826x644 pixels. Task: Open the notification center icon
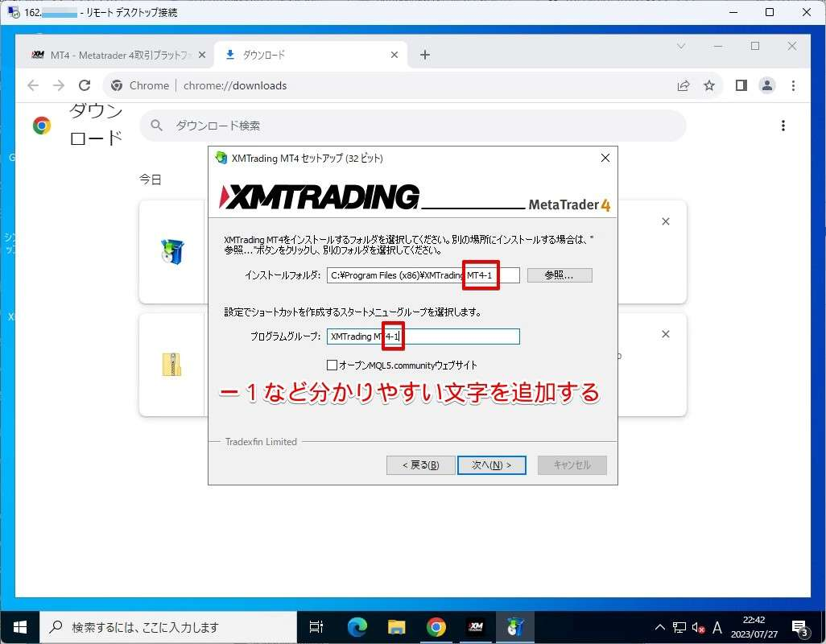pyautogui.click(x=801, y=627)
